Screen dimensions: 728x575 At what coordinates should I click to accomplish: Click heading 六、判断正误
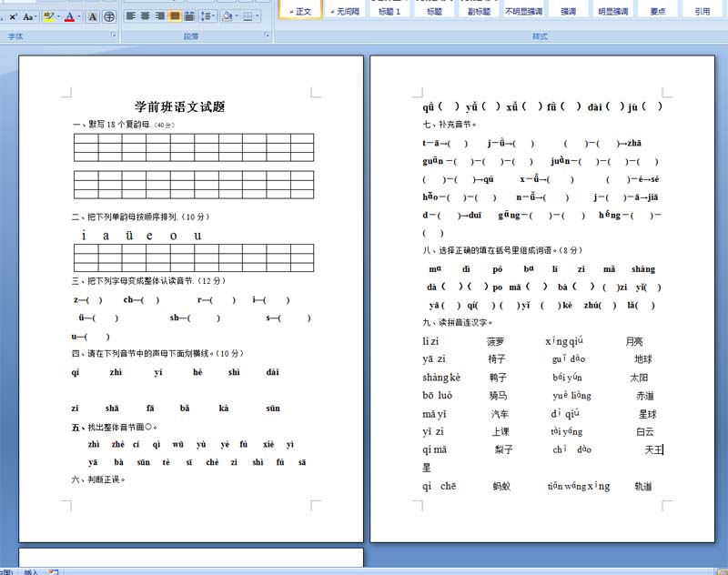point(98,479)
